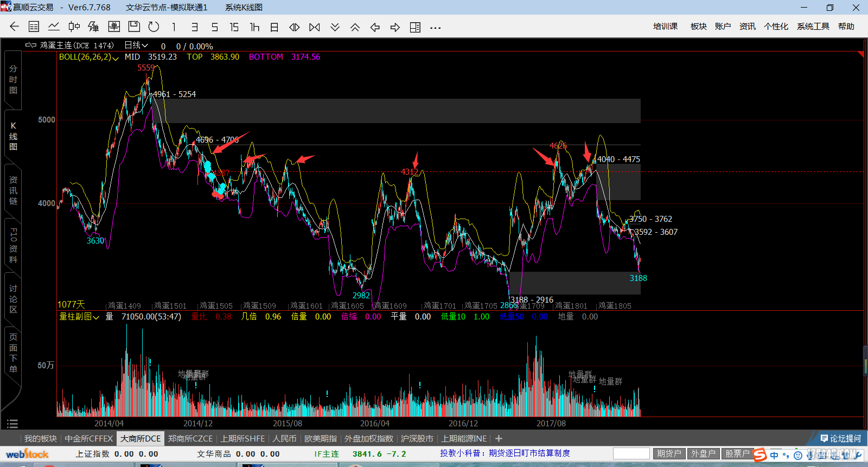Open the 系统工具 menu

(813, 26)
